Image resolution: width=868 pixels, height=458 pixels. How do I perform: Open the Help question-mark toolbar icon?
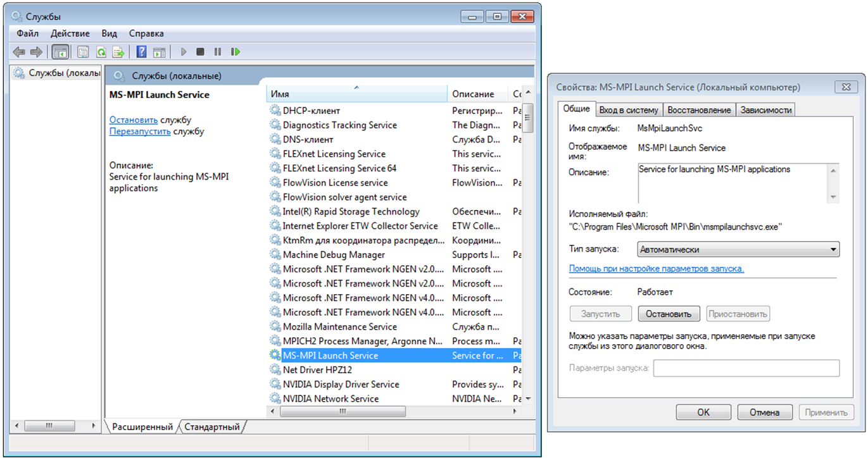tap(142, 52)
